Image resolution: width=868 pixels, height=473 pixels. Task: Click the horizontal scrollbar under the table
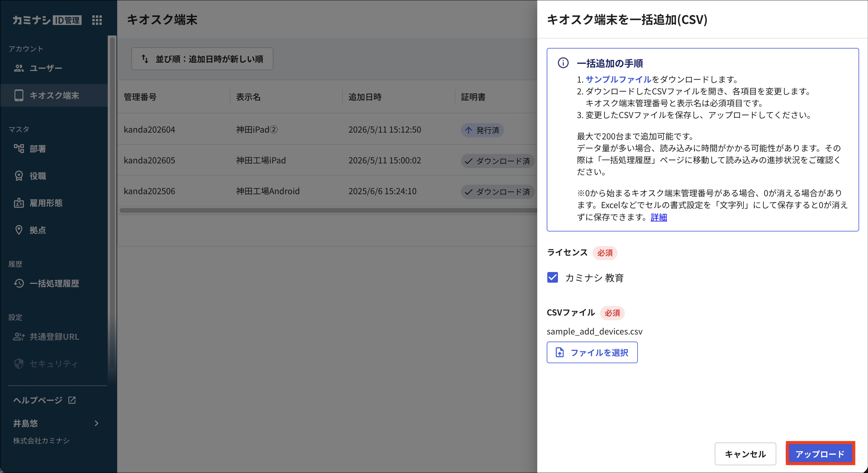329,211
